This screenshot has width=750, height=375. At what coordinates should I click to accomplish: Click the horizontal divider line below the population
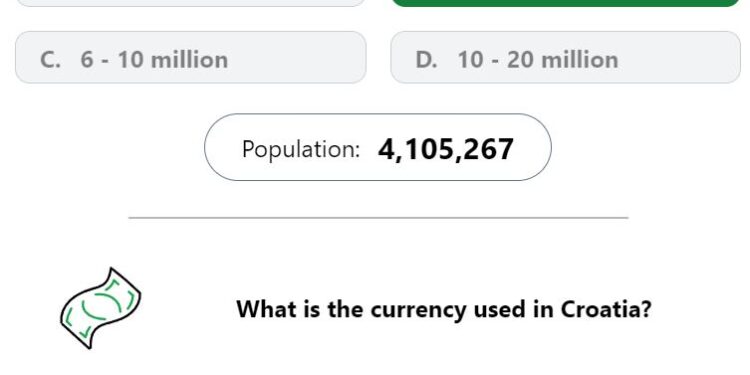click(x=378, y=218)
